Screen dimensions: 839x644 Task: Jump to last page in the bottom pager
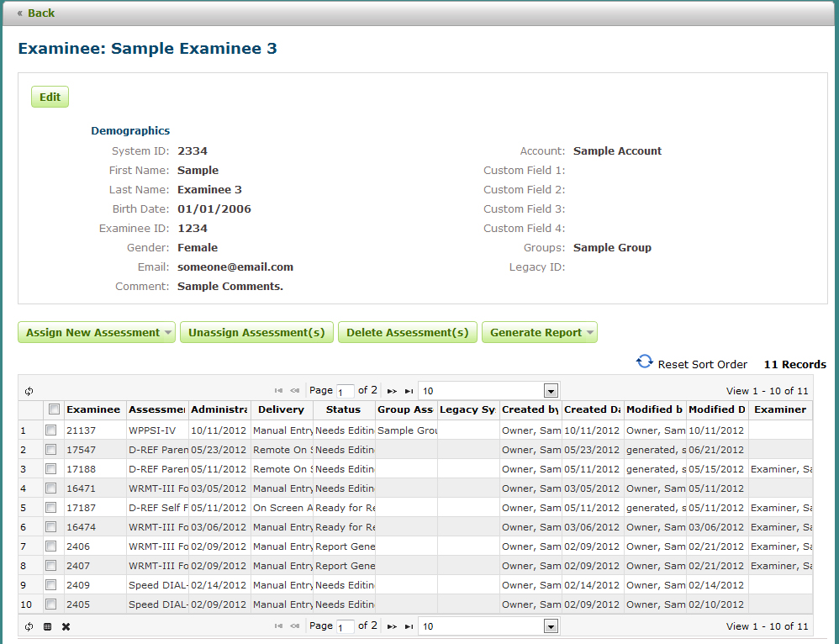[x=409, y=626]
